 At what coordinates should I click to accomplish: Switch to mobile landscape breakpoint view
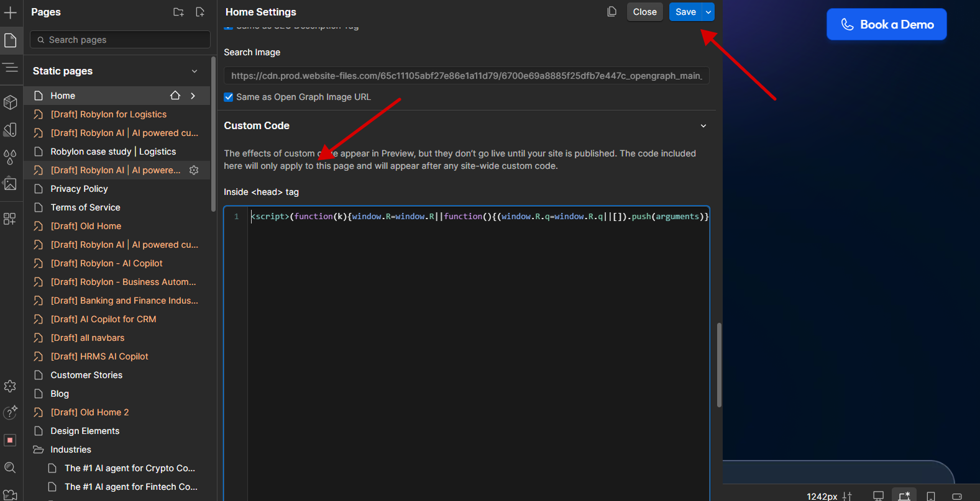pos(957,496)
